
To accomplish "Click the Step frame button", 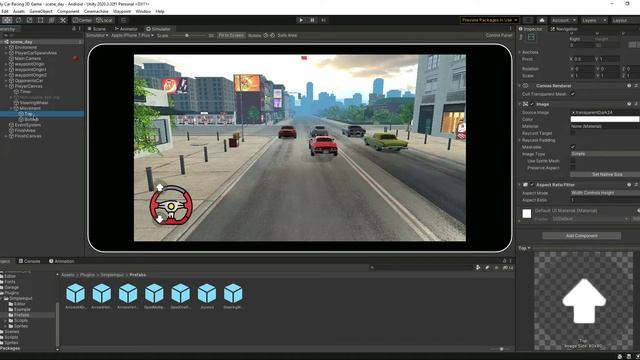I will tap(323, 20).
